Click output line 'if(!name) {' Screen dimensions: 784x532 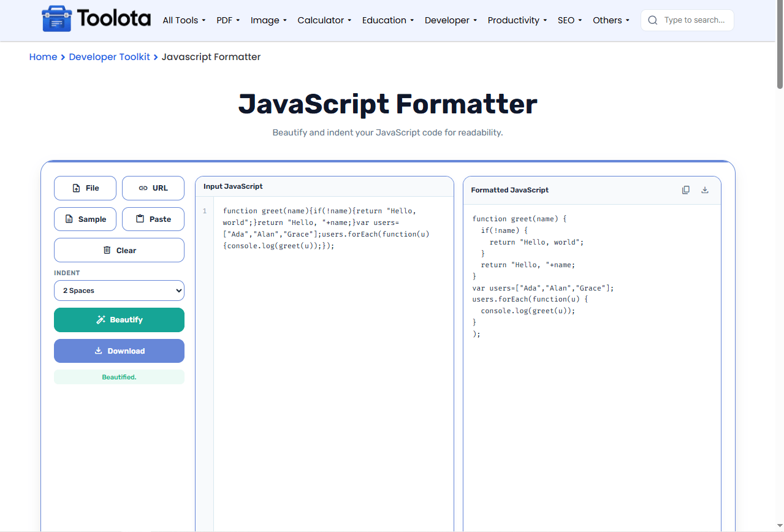pyautogui.click(x=504, y=230)
